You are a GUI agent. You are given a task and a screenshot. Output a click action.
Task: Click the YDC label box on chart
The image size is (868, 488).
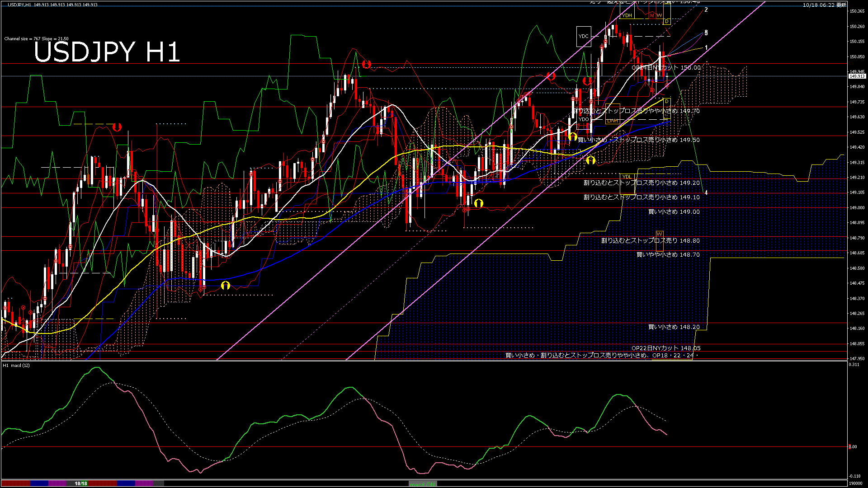584,36
